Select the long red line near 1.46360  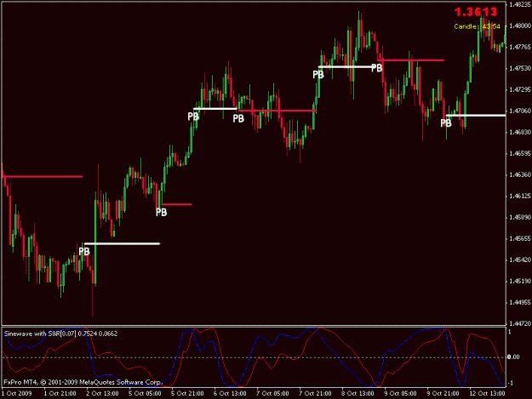pyautogui.click(x=43, y=176)
